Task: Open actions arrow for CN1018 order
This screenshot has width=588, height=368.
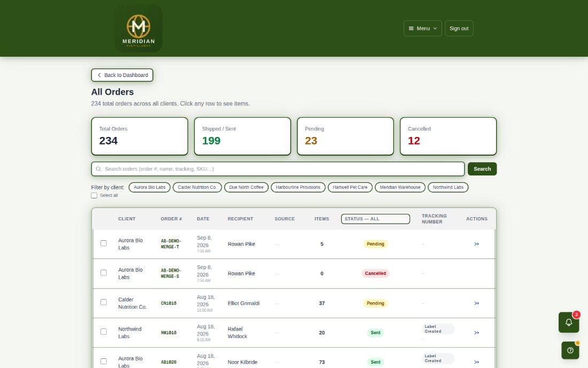Action: (476, 303)
